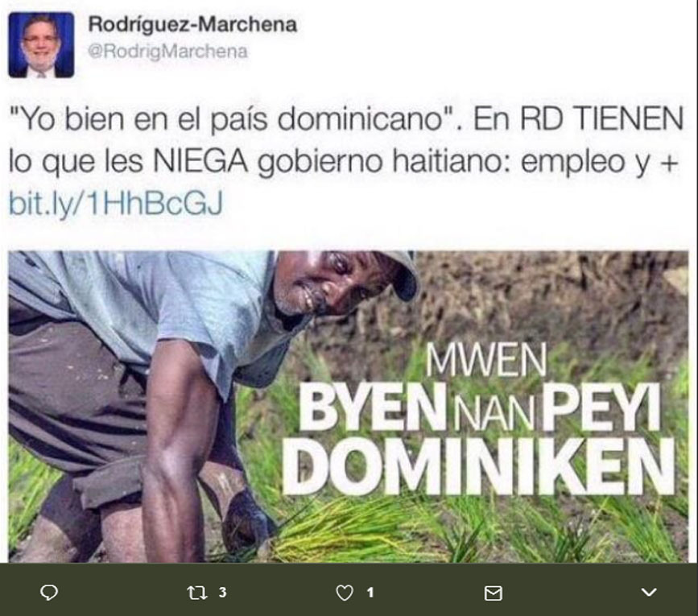698x616 pixels.
Task: Click the Rodríguez-Marchena display name
Action: (x=192, y=24)
